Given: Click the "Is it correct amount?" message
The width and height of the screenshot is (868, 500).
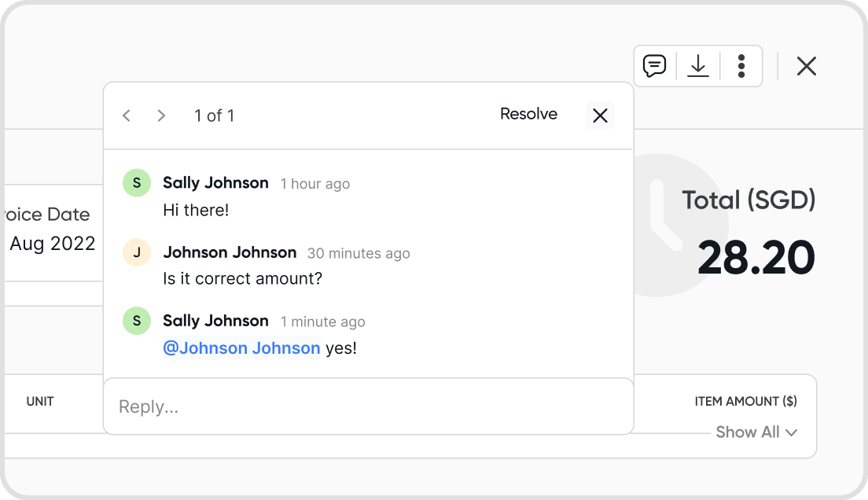Looking at the screenshot, I should point(242,279).
